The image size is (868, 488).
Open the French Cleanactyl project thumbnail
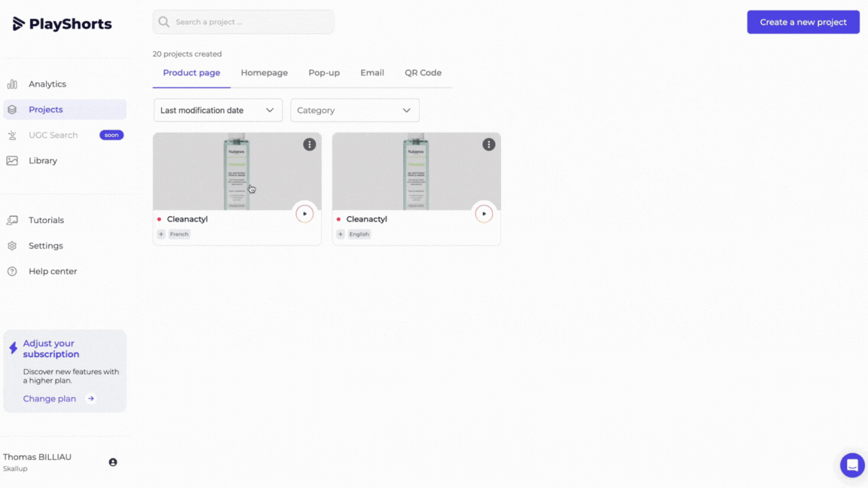pos(237,171)
